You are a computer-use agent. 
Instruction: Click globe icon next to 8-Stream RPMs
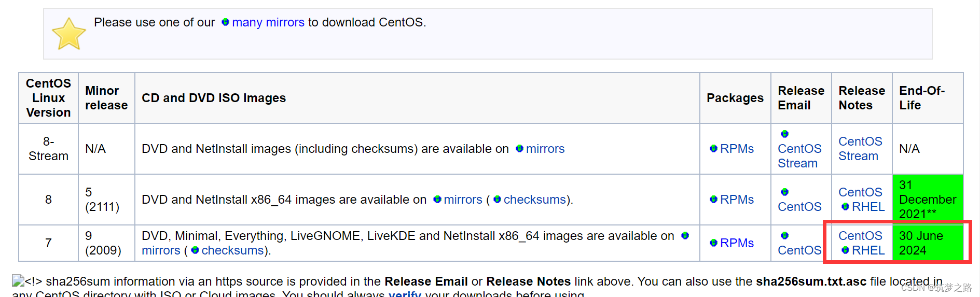pos(713,149)
